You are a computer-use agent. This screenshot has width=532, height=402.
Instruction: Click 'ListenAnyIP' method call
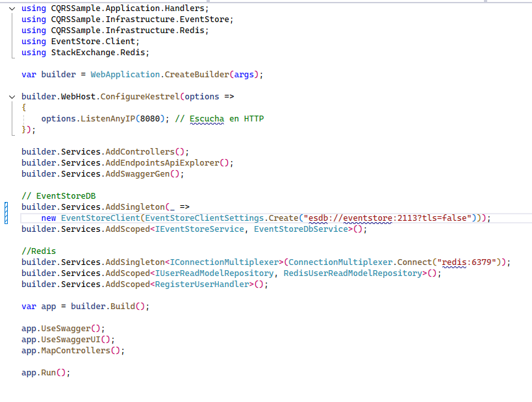(x=108, y=119)
